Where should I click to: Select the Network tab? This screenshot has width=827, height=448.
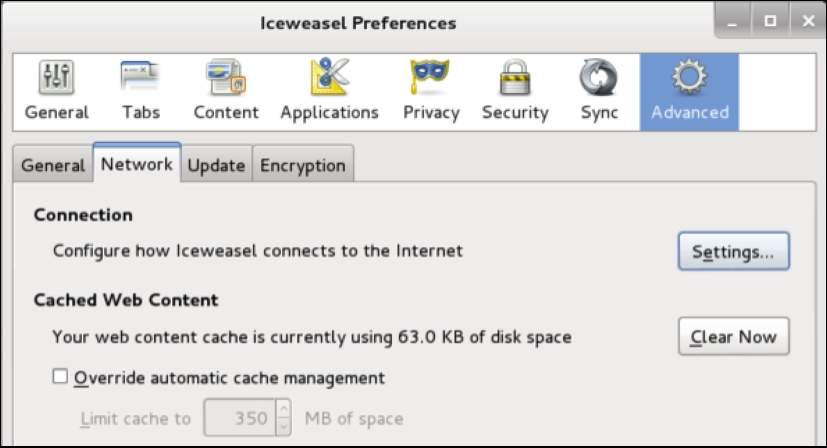click(x=137, y=164)
